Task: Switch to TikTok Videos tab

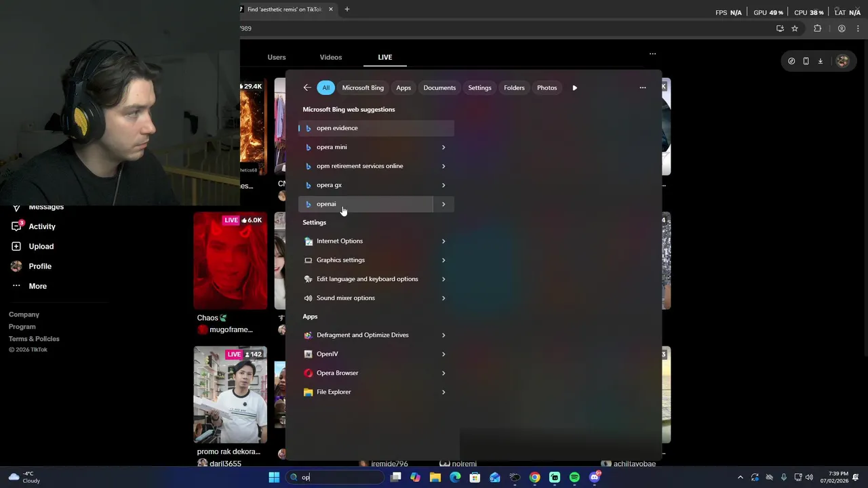Action: tap(331, 57)
